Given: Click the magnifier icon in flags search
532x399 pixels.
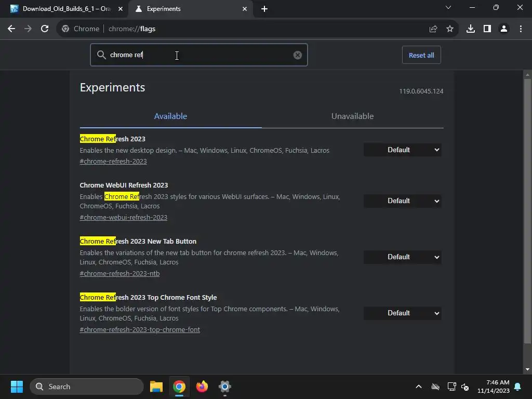Looking at the screenshot, I should pyautogui.click(x=101, y=55).
